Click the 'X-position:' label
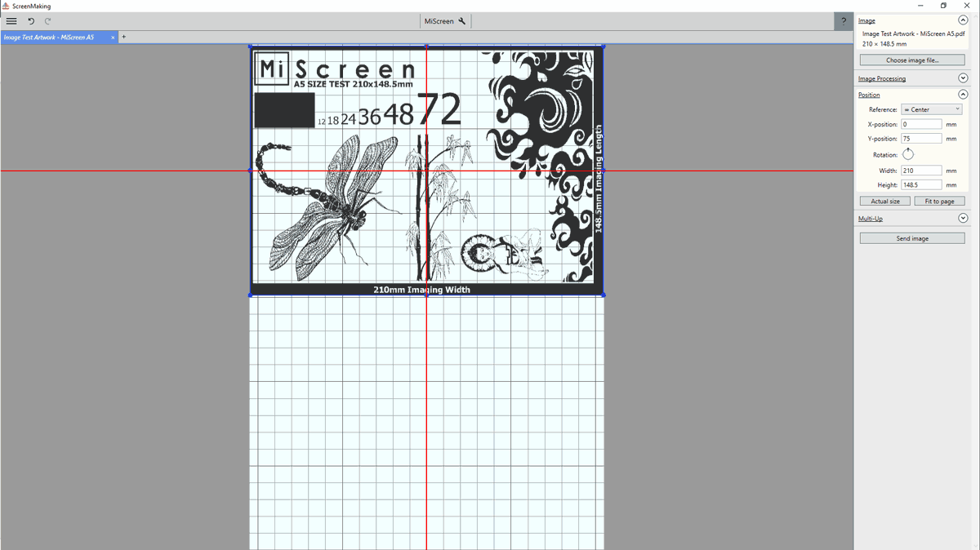This screenshot has width=980, height=550. click(882, 125)
